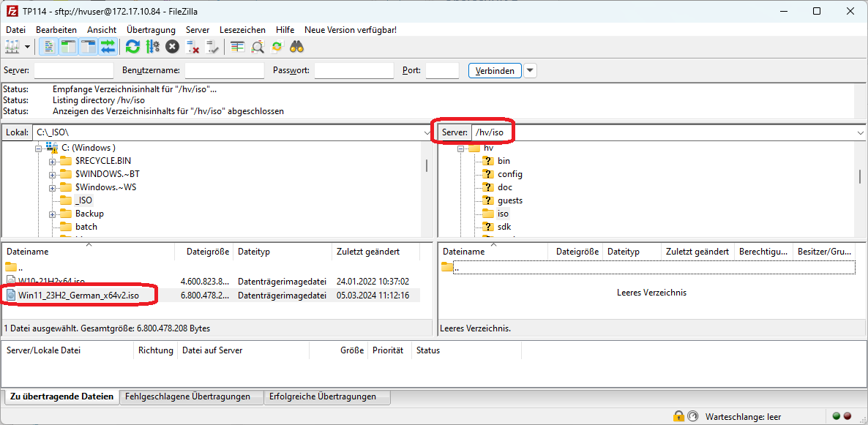
Task: Search for files on the server
Action: (295, 46)
